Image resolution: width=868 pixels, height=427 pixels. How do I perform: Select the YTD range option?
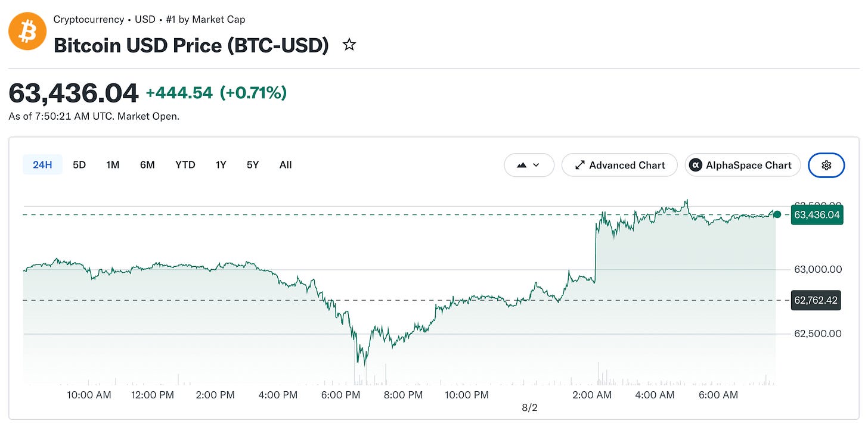[185, 165]
